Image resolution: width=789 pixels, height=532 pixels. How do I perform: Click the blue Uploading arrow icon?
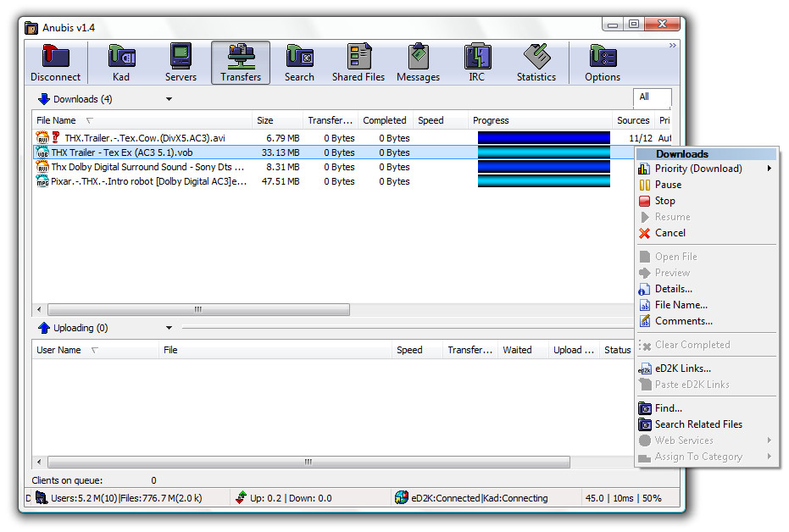pyautogui.click(x=44, y=328)
